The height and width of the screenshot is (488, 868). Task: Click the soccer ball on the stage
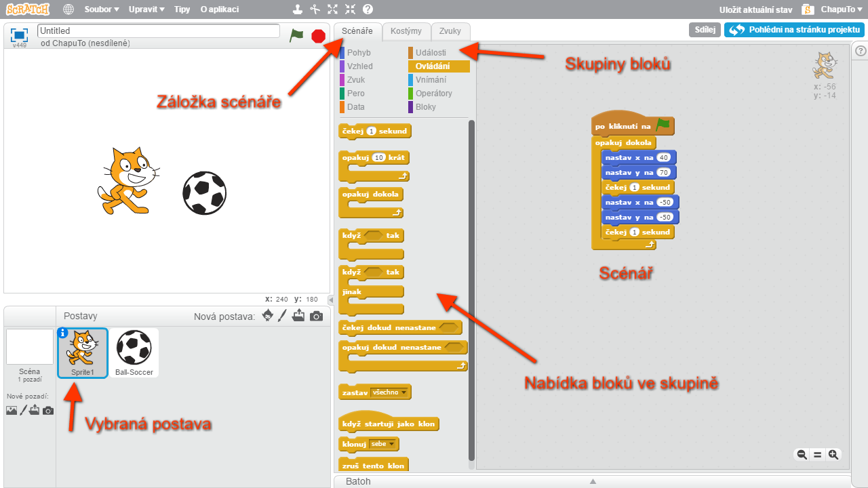(204, 192)
